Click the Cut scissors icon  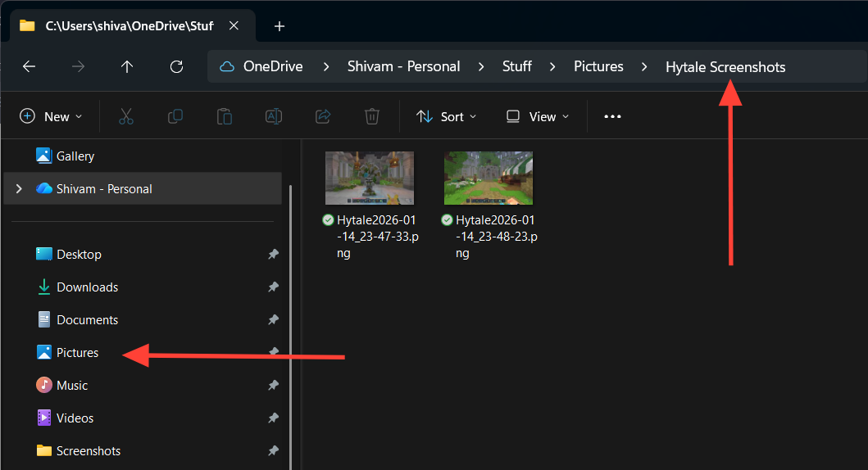pos(125,116)
